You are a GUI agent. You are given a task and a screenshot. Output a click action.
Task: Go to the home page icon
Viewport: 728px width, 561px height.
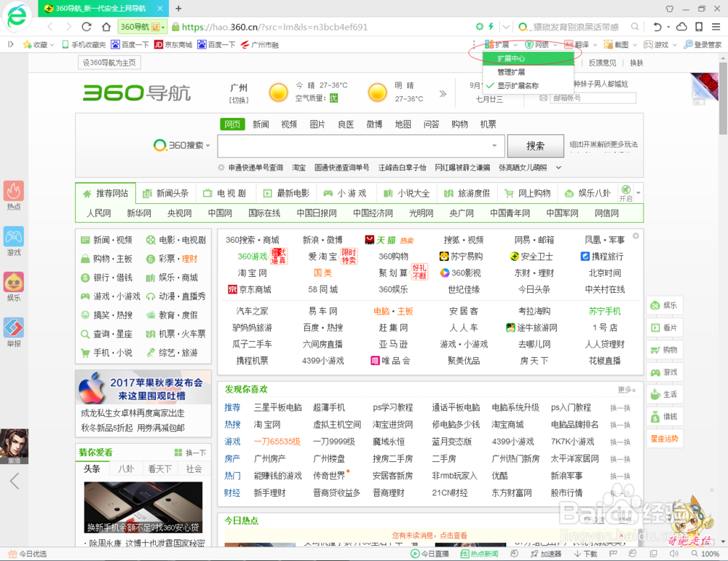[x=106, y=27]
